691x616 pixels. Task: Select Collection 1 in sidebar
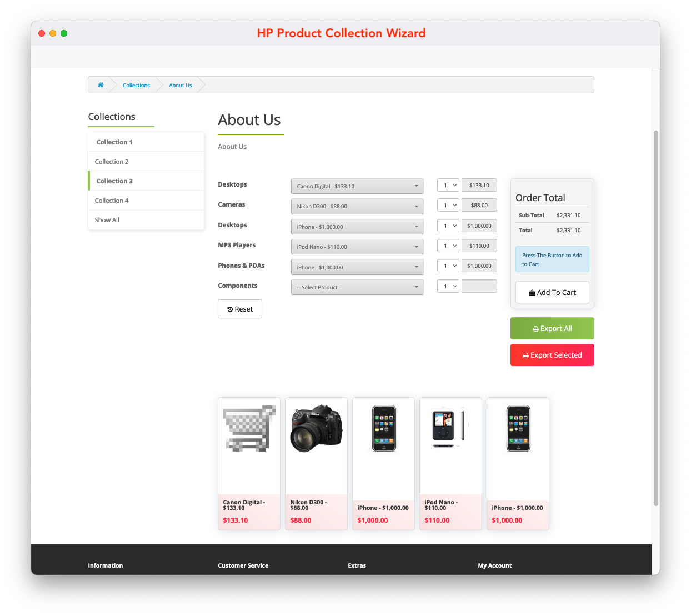[114, 142]
